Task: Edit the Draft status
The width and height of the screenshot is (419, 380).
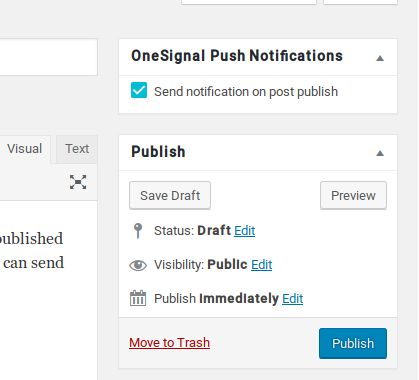Action: click(x=245, y=231)
